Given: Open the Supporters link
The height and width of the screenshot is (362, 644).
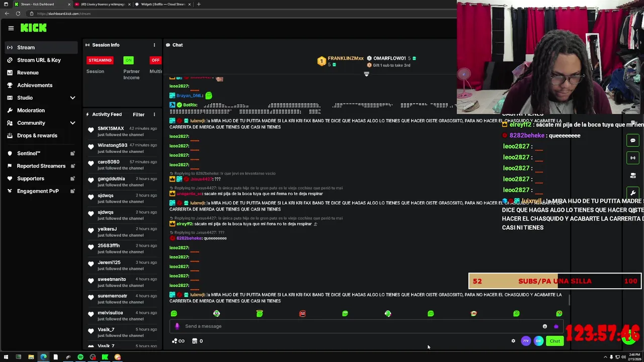Looking at the screenshot, I should coord(41,178).
